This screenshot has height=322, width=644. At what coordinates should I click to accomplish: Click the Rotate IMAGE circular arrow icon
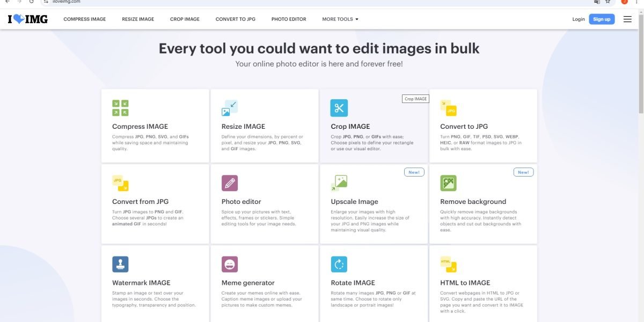coord(339,264)
